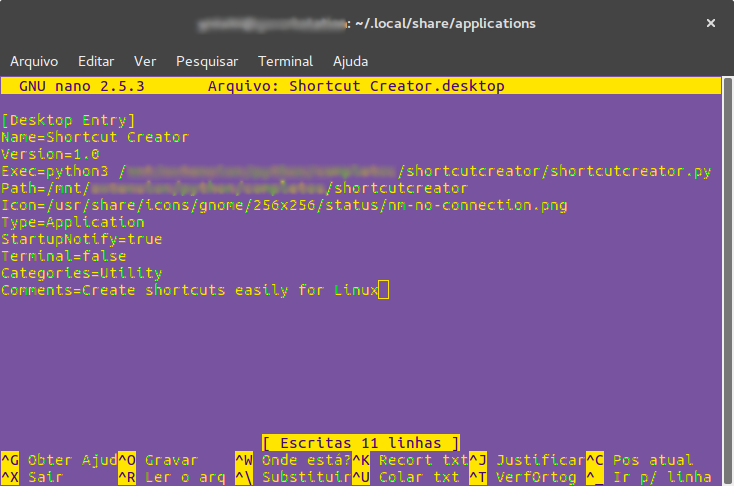Open the Terminal menu
Screen dimensions: 734x486
pyautogui.click(x=285, y=61)
